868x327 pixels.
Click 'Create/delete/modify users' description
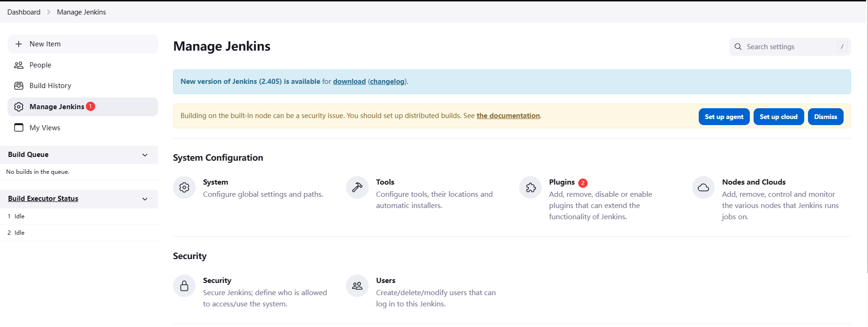pyautogui.click(x=436, y=298)
